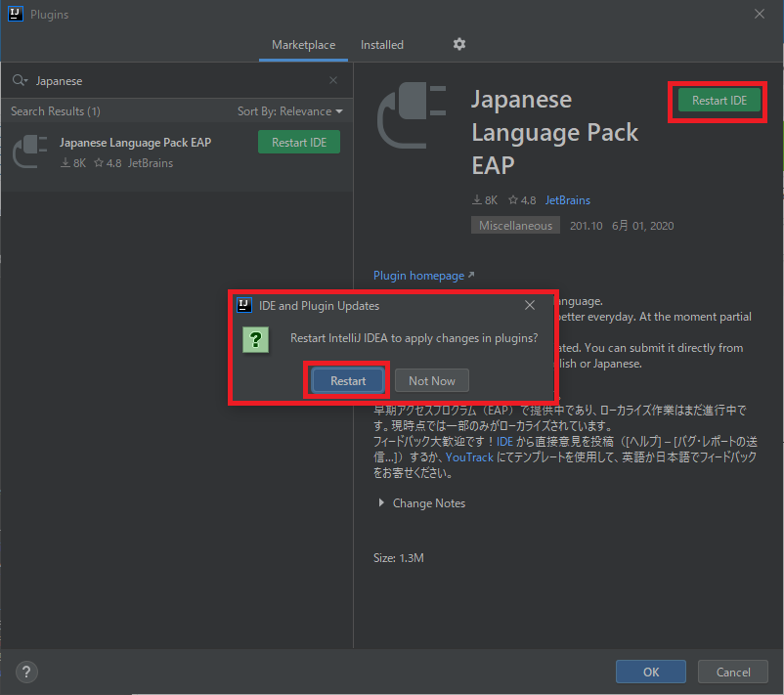Click the 4.8 star rating in the details pane
Viewport: 784px width, 695px height.
point(522,200)
